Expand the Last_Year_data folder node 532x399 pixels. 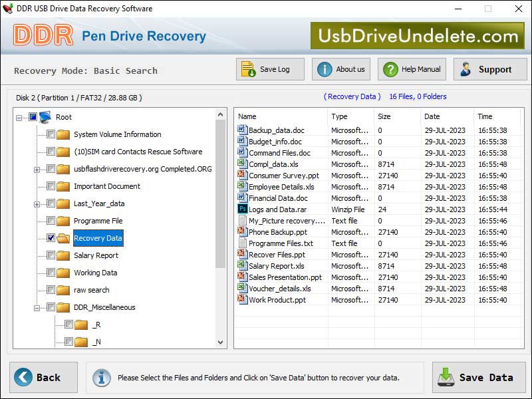click(x=37, y=204)
